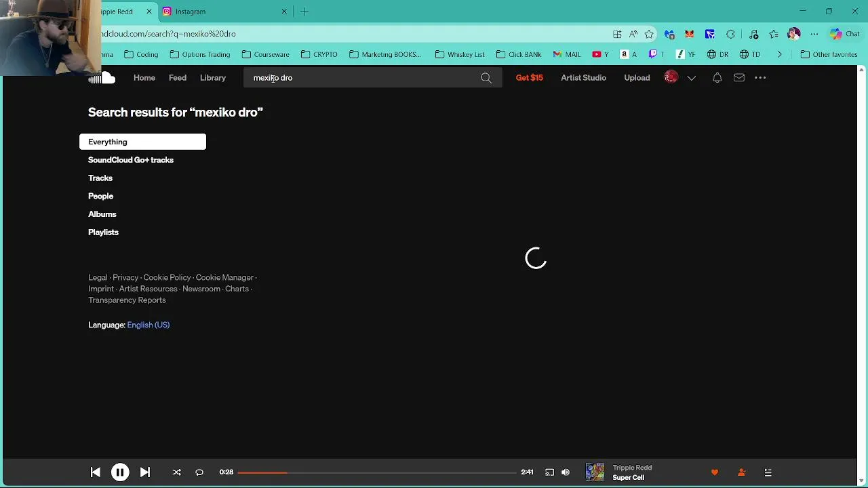Open the next up queue
868x488 pixels.
(768, 472)
